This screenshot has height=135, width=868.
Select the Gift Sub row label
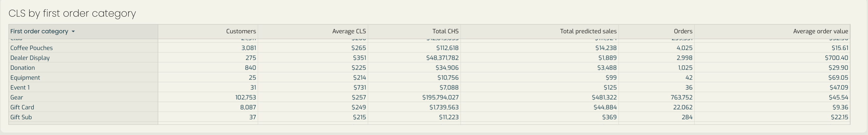coord(21,117)
